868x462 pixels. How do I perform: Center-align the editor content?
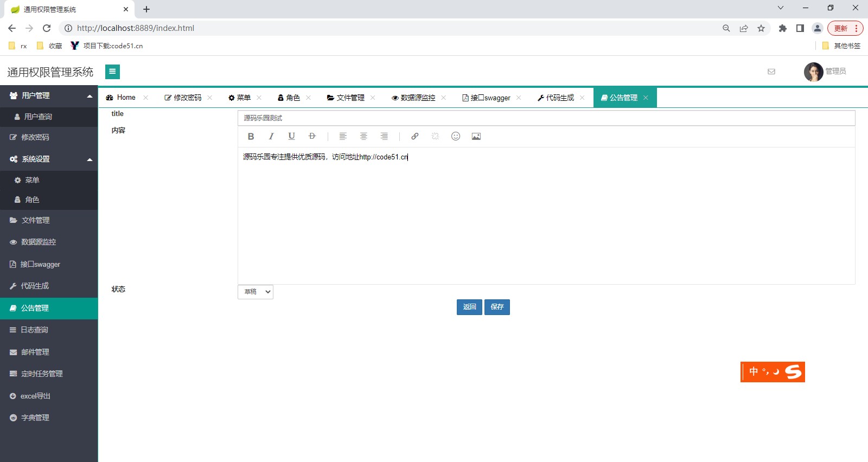363,137
